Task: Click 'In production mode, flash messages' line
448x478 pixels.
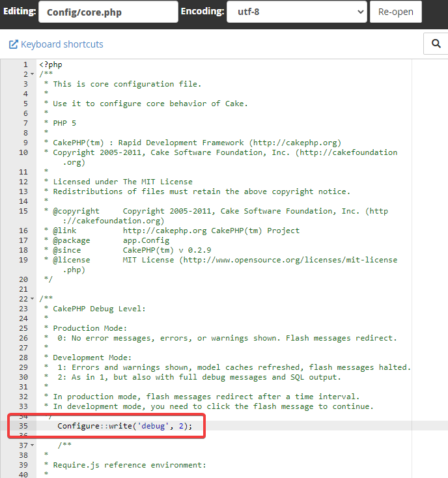Action: pyautogui.click(x=206, y=397)
